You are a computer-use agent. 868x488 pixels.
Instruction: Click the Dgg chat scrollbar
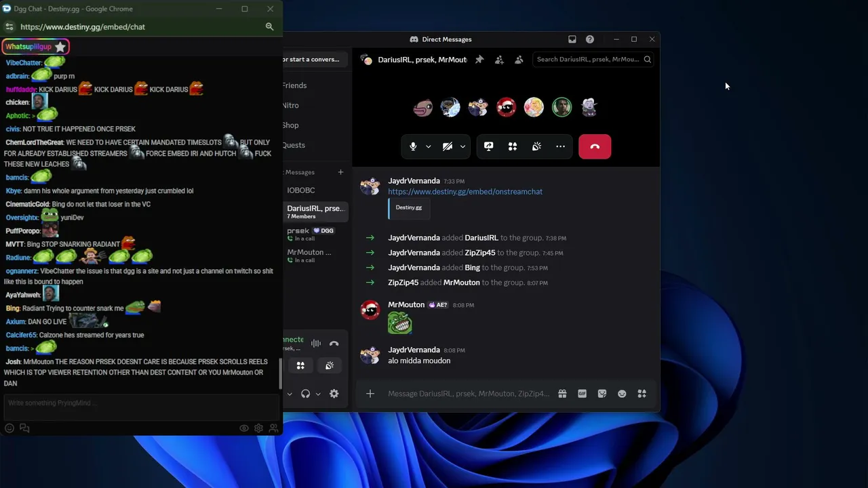coord(281,373)
